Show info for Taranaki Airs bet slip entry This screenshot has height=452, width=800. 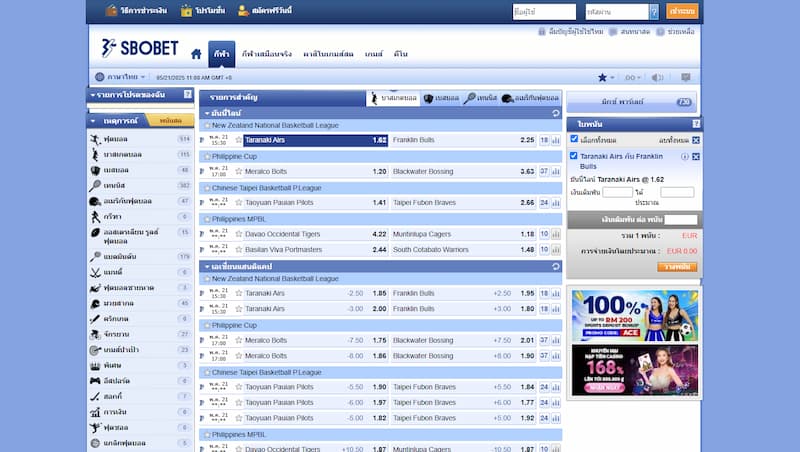point(685,157)
